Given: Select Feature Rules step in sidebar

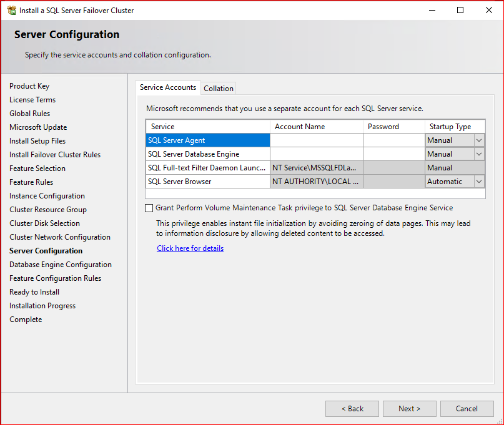Looking at the screenshot, I should coord(31,182).
